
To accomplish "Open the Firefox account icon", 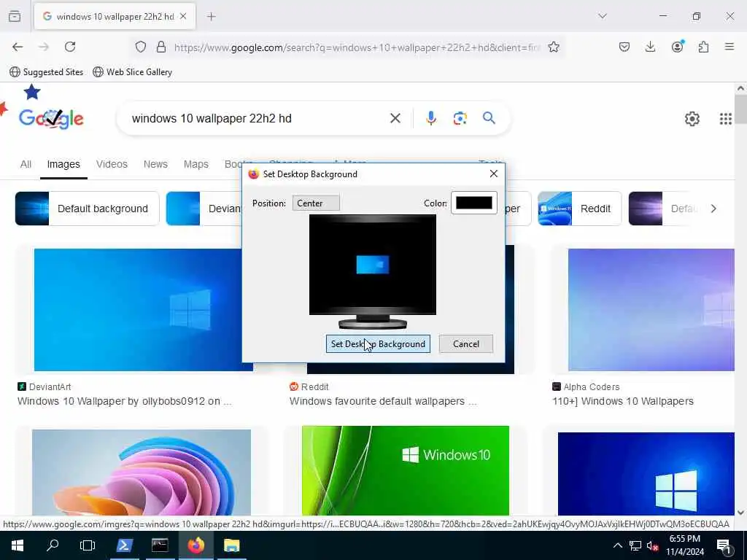I will [x=677, y=46].
